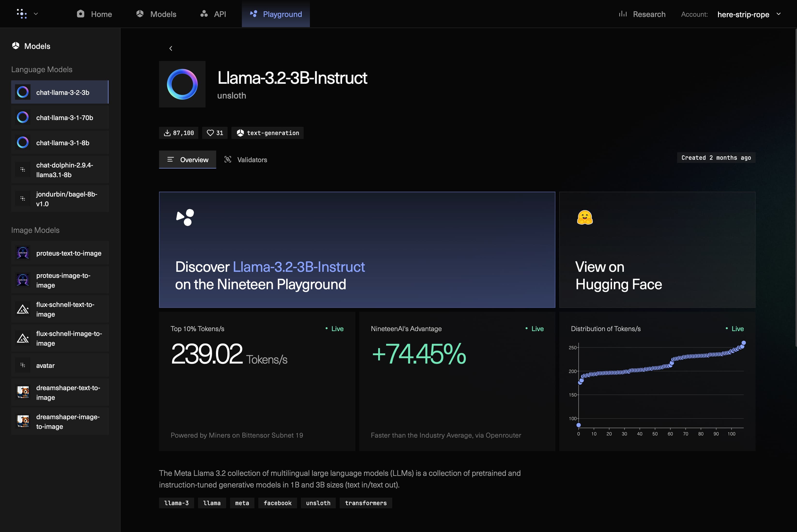Click the facebook tag

point(277,503)
